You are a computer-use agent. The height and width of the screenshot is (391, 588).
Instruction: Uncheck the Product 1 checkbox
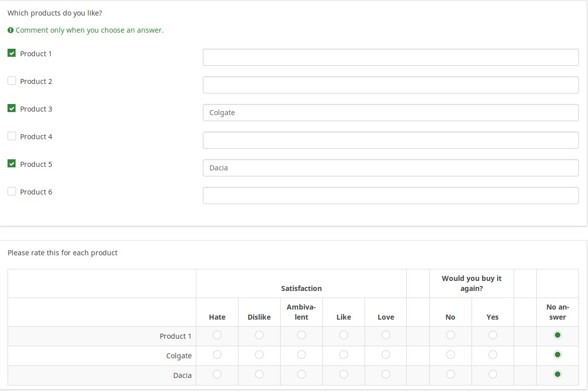[x=12, y=53]
